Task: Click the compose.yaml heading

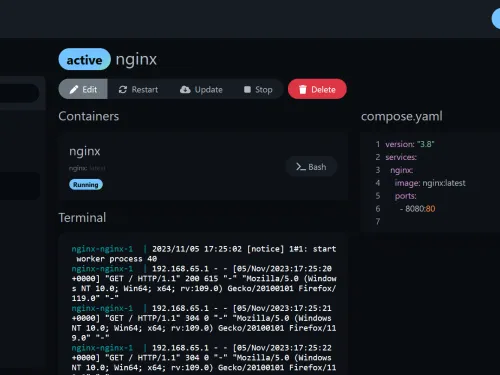Action: tap(402, 116)
